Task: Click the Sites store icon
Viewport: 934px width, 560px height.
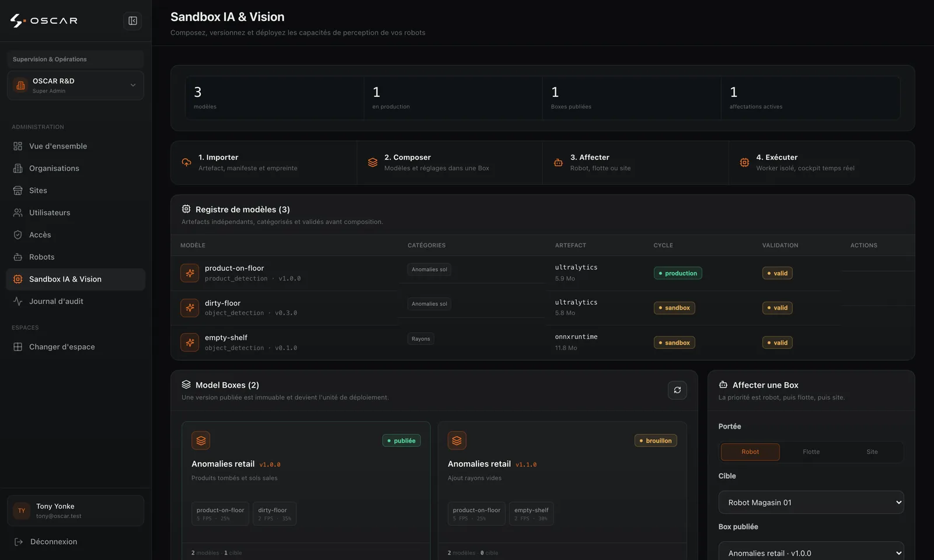Action: 18,191
